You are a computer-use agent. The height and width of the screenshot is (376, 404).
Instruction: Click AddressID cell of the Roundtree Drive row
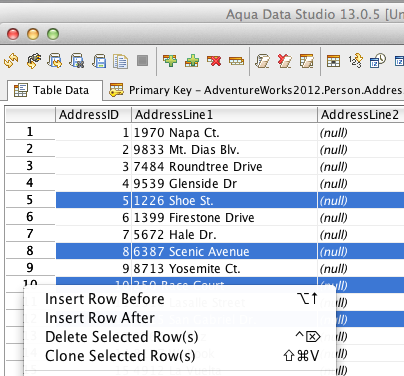[93, 167]
